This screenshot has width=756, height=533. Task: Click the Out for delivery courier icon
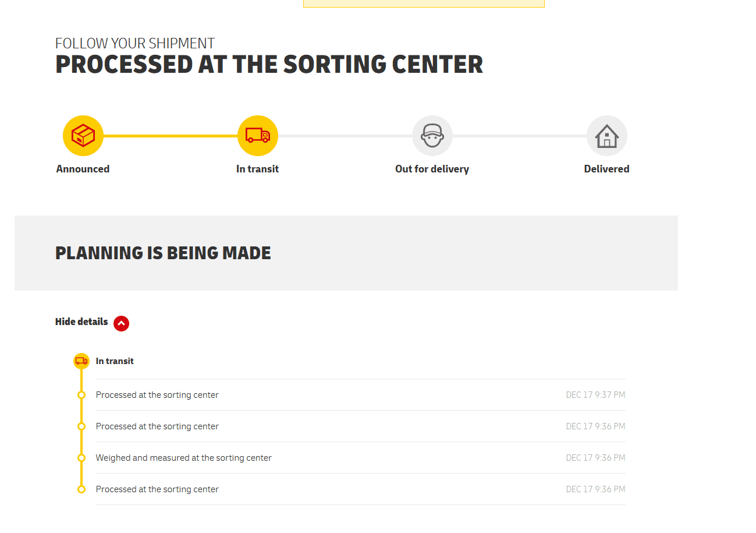[x=432, y=136]
